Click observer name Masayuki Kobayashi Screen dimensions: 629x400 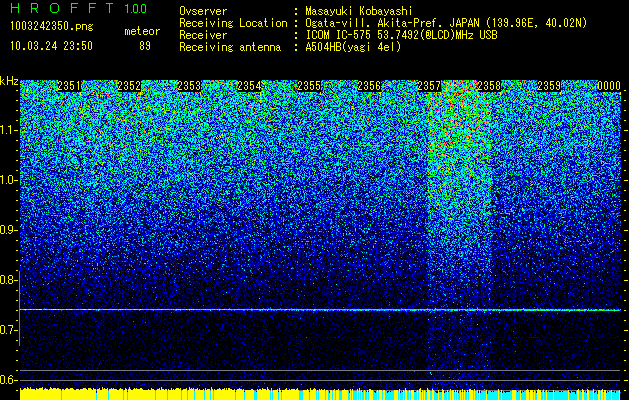pos(359,11)
